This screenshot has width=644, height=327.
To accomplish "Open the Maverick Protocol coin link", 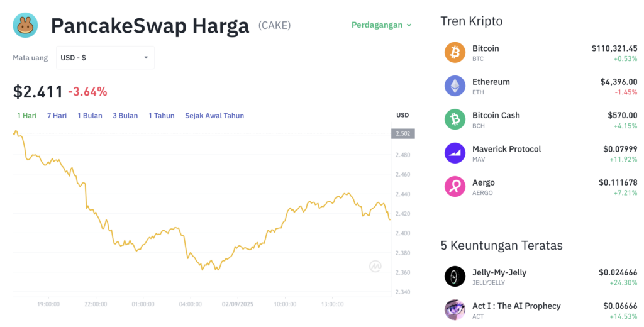I will [x=506, y=149].
